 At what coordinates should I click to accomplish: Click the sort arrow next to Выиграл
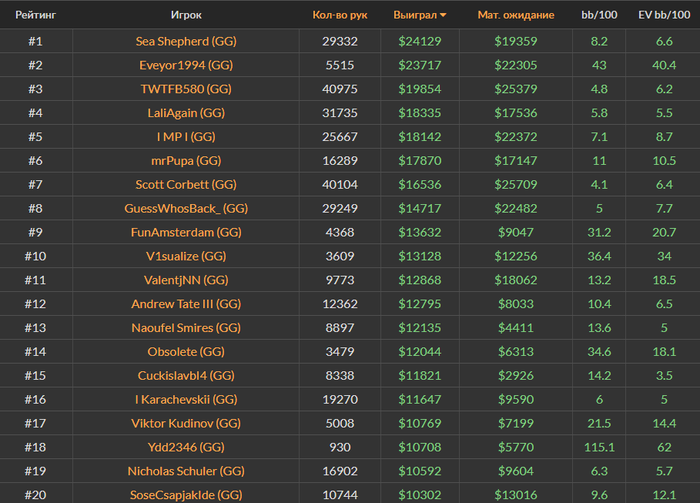[x=443, y=15]
